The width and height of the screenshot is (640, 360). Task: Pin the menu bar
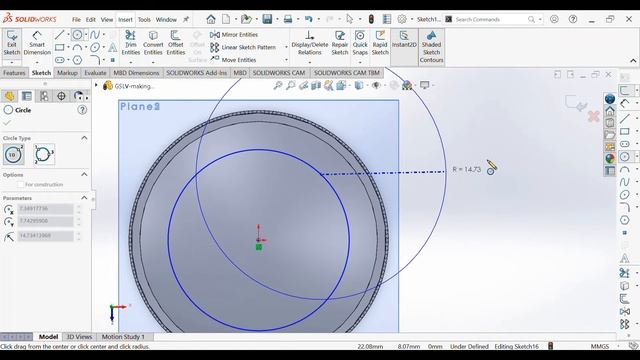pos(186,19)
